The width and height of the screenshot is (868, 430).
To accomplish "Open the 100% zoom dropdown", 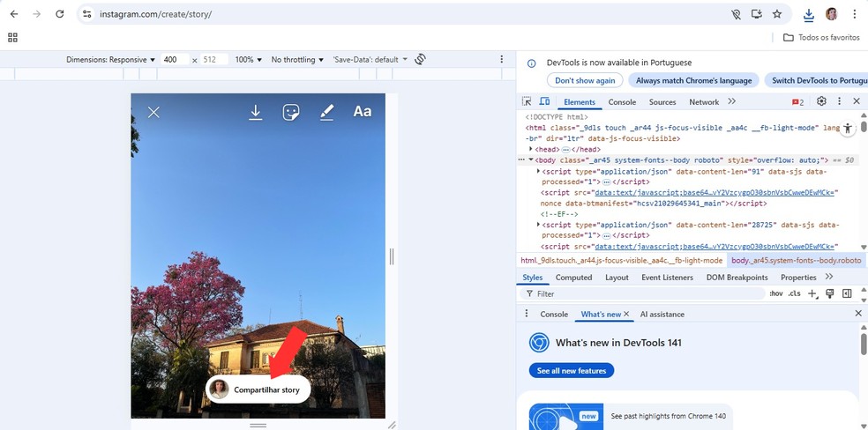I will pyautogui.click(x=249, y=60).
